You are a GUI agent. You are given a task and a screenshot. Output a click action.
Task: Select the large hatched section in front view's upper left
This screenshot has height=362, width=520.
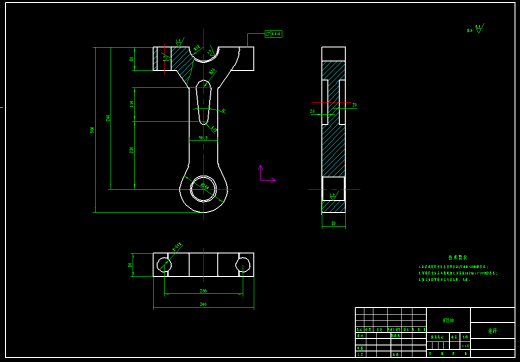pyautogui.click(x=182, y=62)
